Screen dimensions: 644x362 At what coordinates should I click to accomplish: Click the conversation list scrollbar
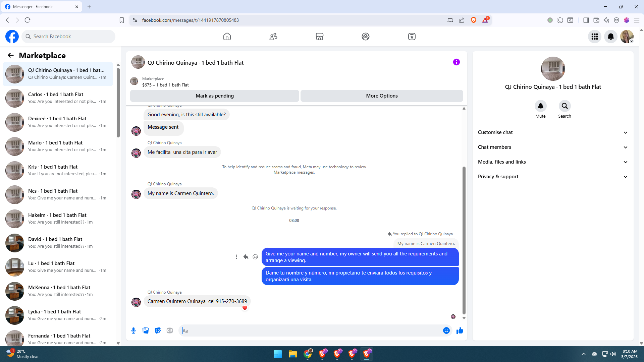118,103
